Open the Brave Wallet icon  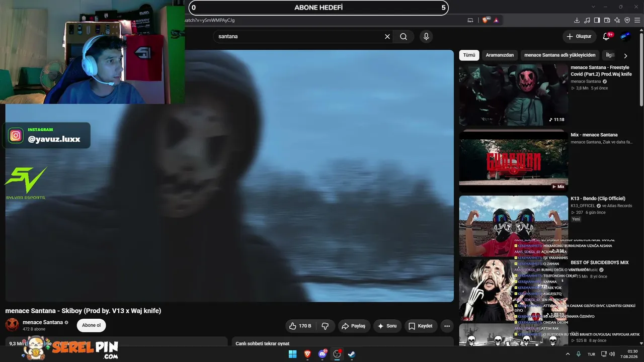[607, 20]
